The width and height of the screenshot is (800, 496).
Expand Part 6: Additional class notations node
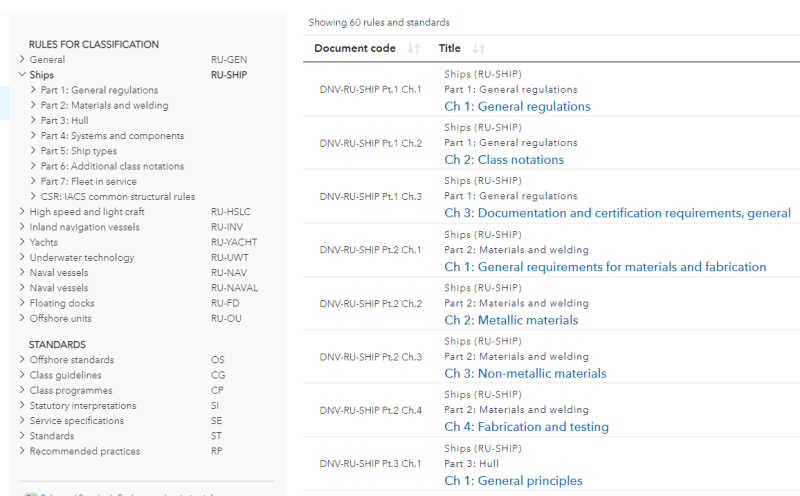33,166
